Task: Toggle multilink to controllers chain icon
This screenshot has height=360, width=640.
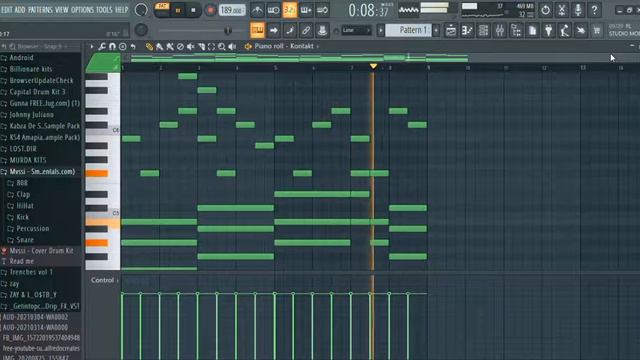Action: pos(306,30)
